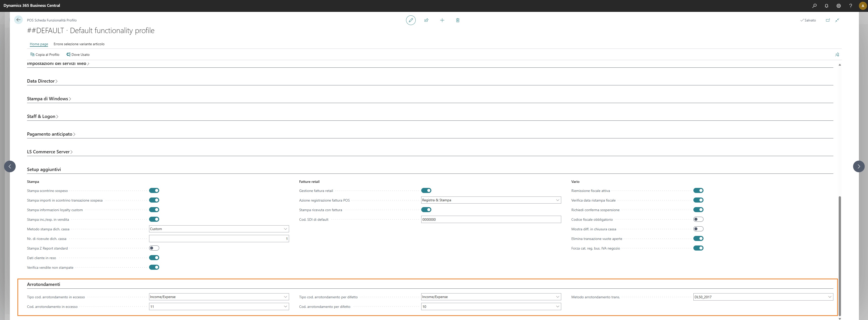Viewport: 868px width, 320px height.
Task: Click the Cod. SDI di default field
Action: point(491,220)
